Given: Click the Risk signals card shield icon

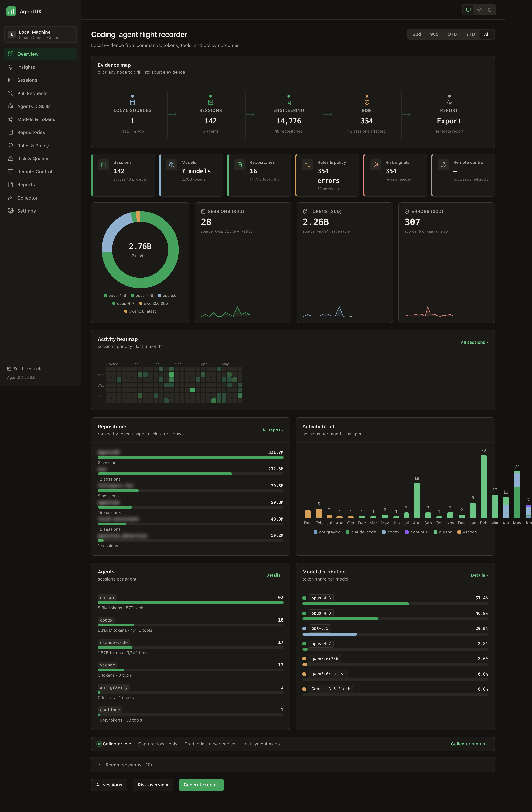Looking at the screenshot, I should [x=376, y=165].
